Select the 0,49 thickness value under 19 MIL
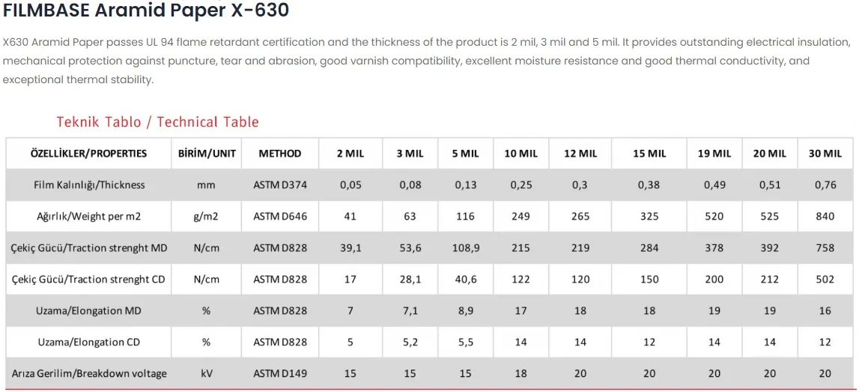This screenshot has width=868, height=392. tap(714, 185)
